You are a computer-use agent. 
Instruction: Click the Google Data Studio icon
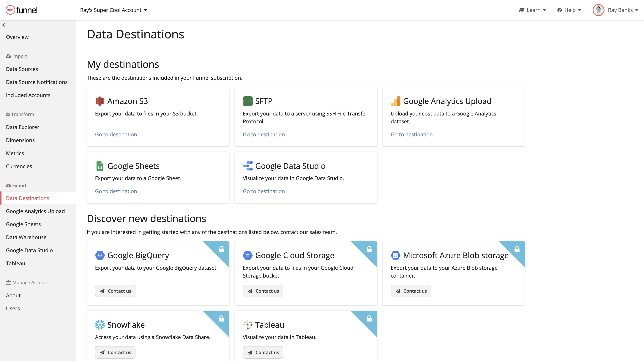pos(248,166)
